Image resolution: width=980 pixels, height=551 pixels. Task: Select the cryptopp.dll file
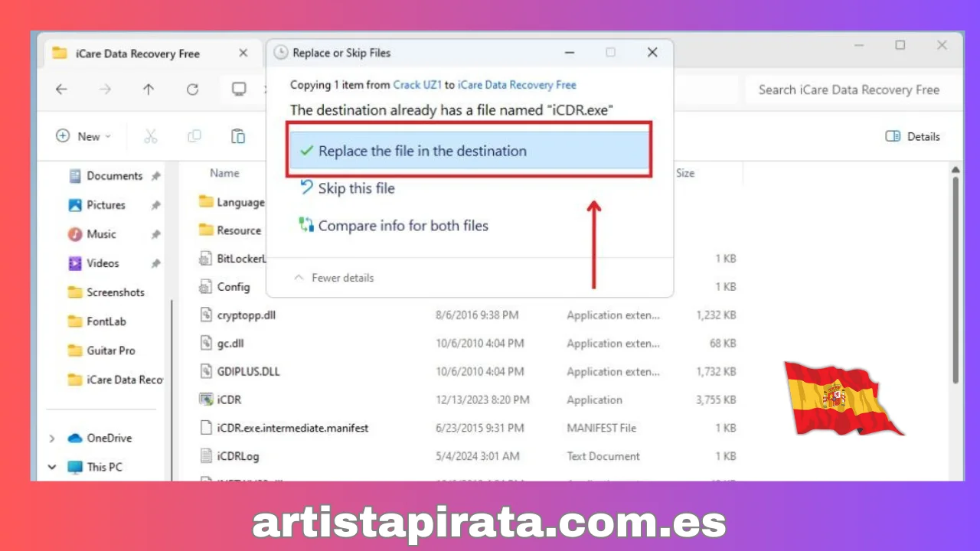coord(467,315)
